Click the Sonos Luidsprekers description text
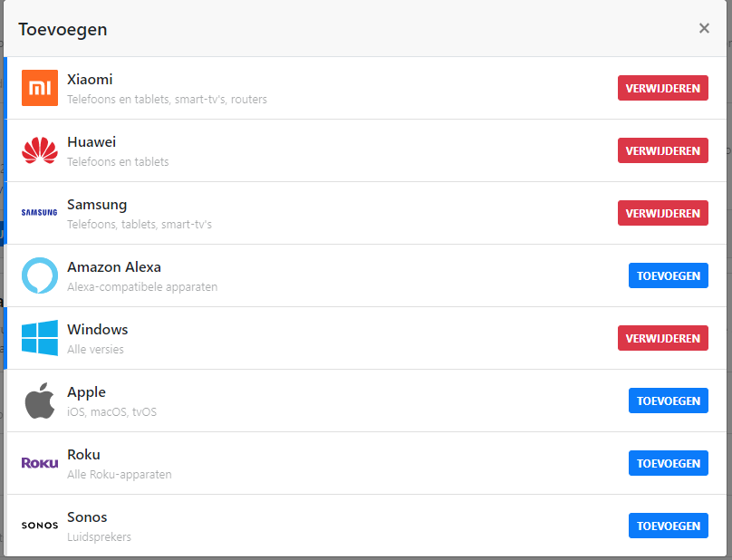732x560 pixels. (99, 536)
